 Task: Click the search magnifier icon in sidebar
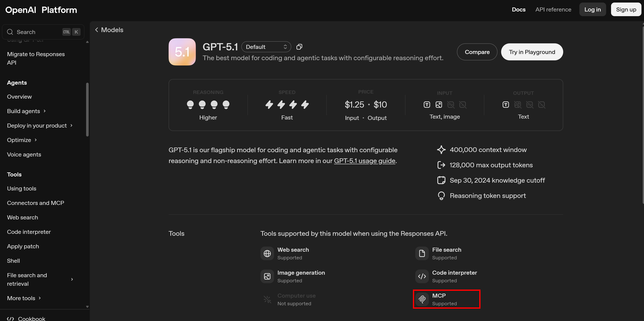(10, 32)
